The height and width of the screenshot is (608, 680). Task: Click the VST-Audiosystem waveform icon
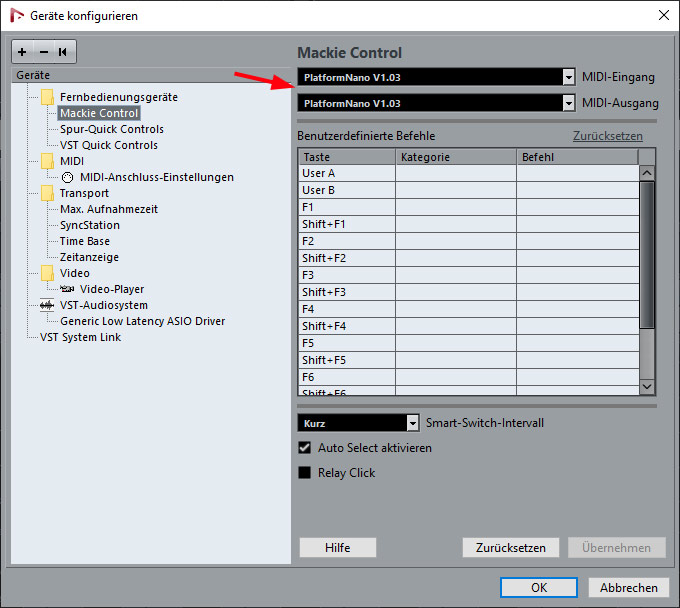(x=47, y=305)
